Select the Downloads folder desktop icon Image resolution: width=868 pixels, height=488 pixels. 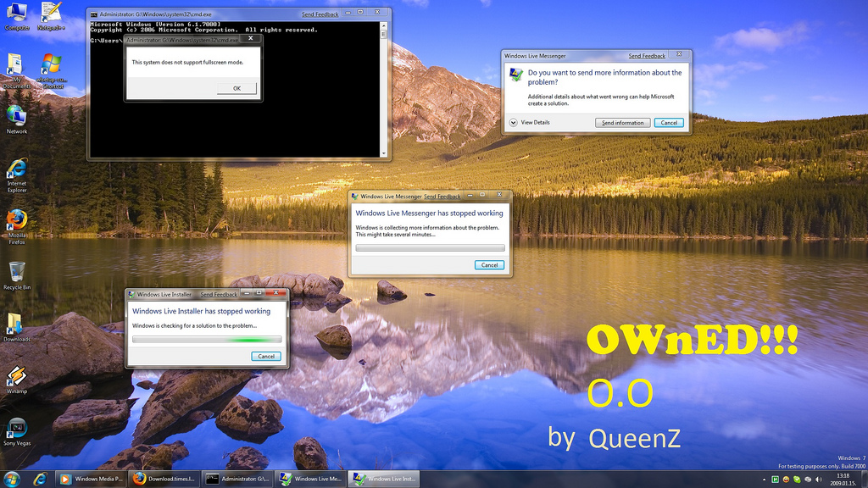[17, 328]
